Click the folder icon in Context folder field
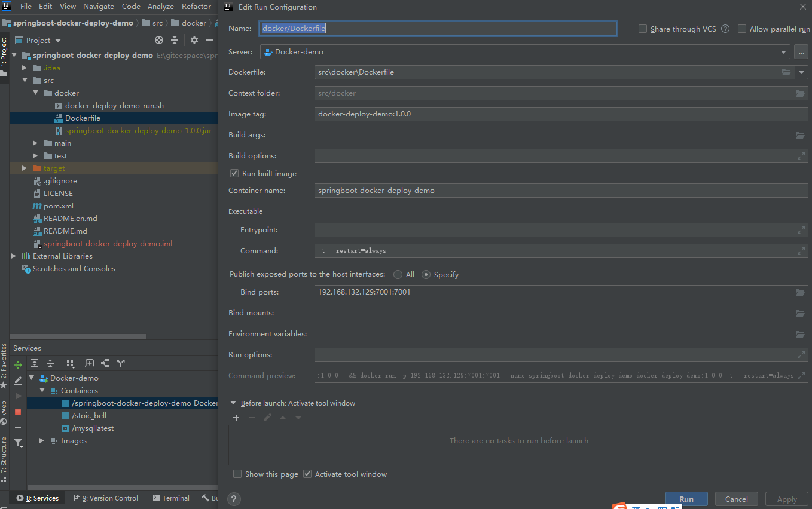Image resolution: width=812 pixels, height=509 pixels. (800, 93)
